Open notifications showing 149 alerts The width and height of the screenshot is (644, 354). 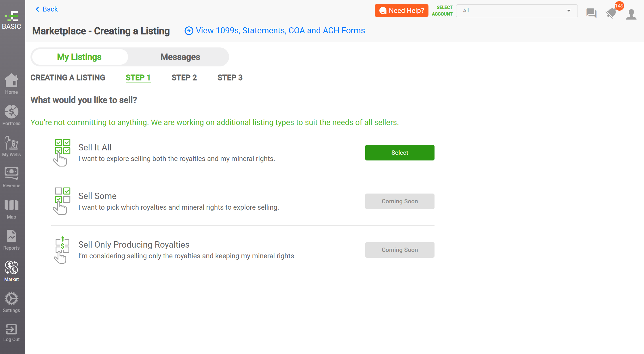tap(611, 13)
